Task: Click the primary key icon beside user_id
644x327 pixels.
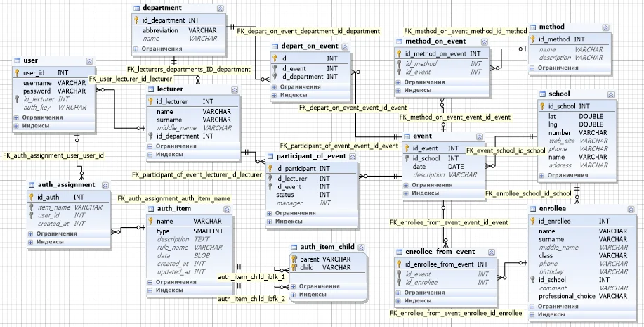Action: coord(17,72)
